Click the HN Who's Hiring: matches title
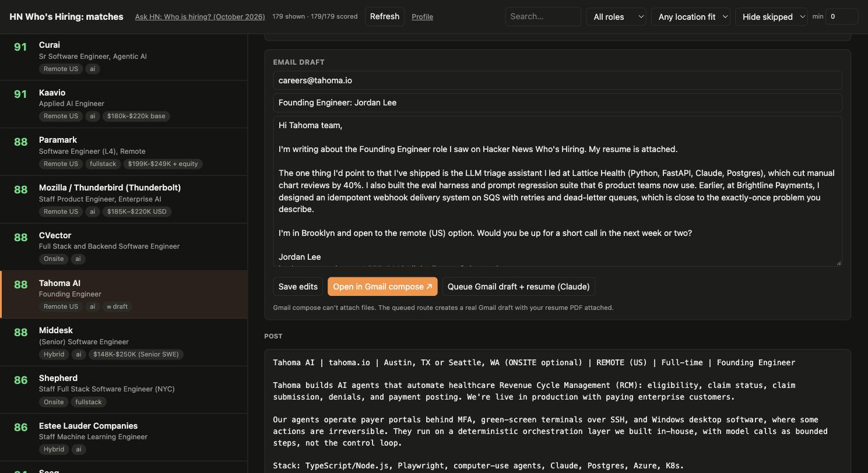 click(x=66, y=17)
